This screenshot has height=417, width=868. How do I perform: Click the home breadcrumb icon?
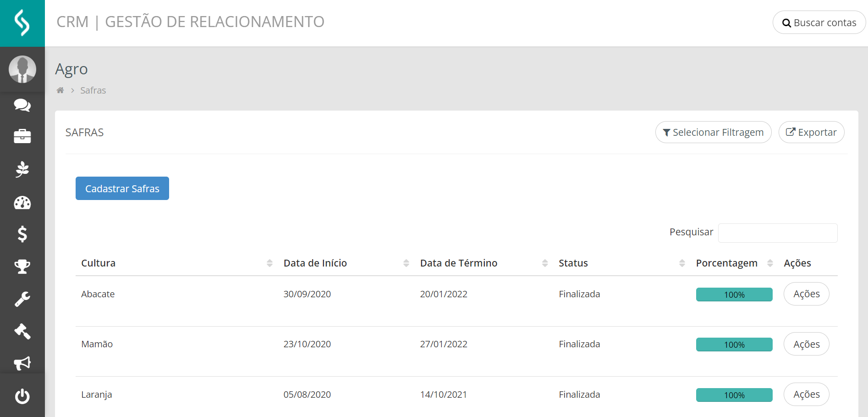pos(60,90)
